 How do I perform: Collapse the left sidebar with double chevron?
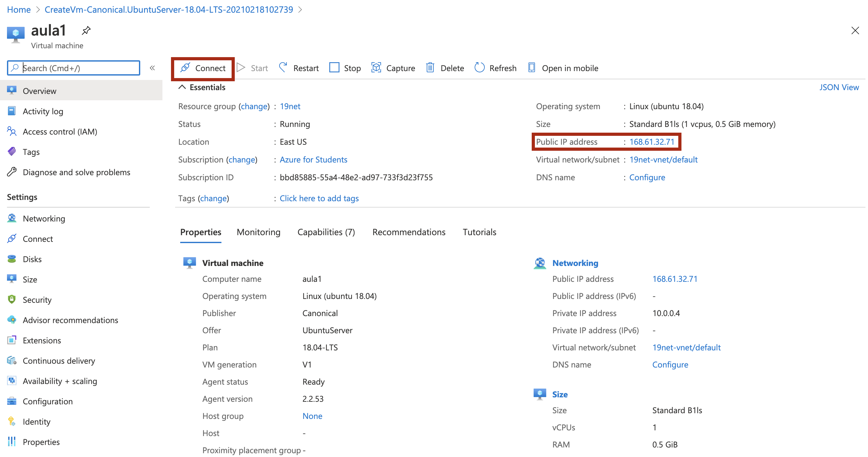coord(152,68)
